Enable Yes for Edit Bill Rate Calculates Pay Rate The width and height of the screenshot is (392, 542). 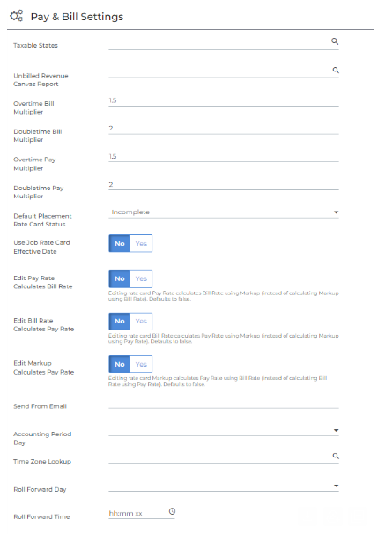(141, 321)
